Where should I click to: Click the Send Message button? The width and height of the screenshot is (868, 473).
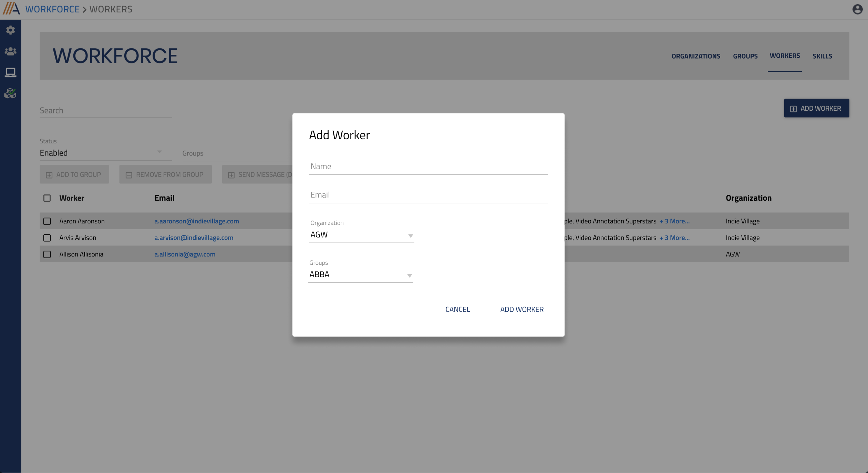pos(257,174)
